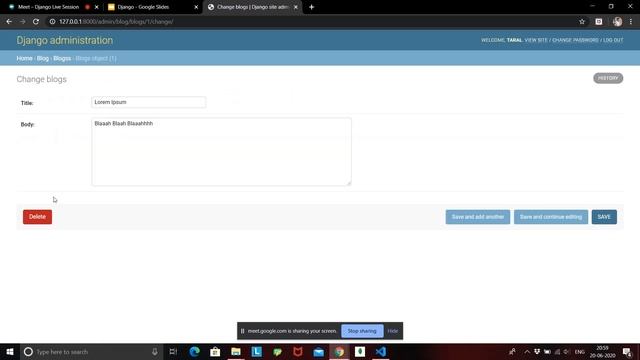640x360 pixels.
Task: Click the LOG OUT link
Action: click(x=613, y=40)
